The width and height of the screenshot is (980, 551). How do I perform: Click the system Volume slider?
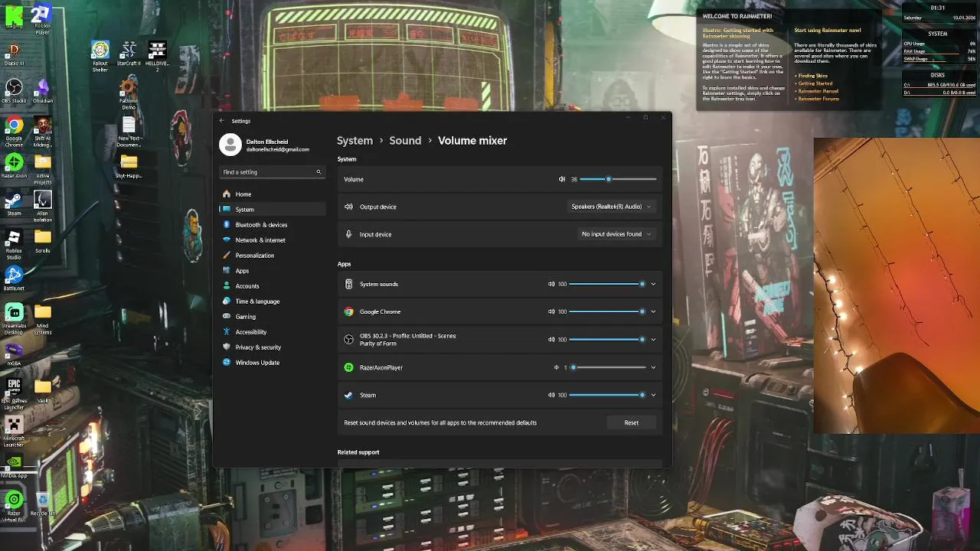tap(618, 179)
